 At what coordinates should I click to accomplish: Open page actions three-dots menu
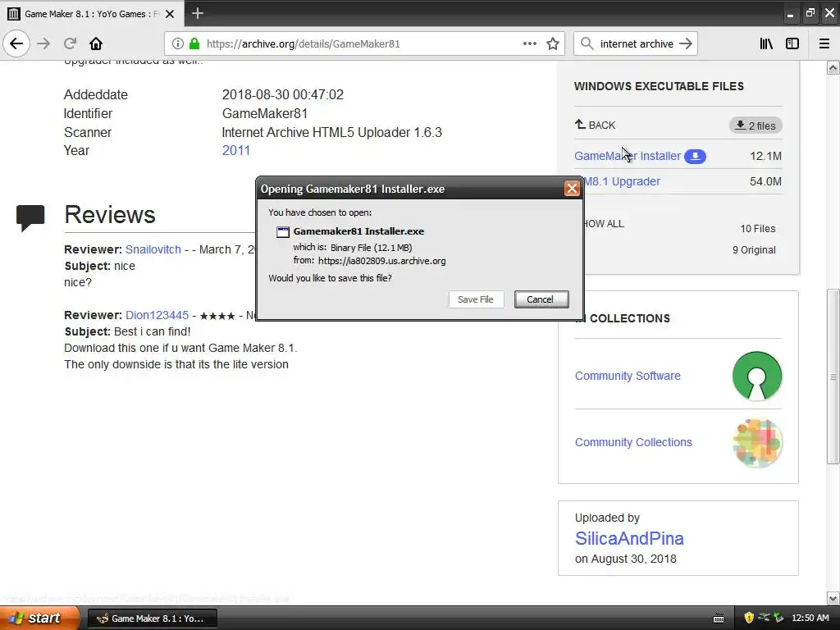pos(529,43)
